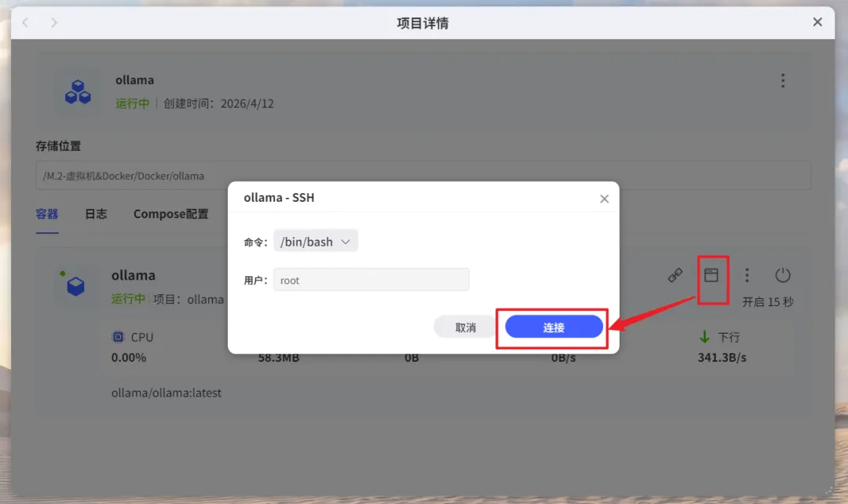Click the root user input field
Viewport: 848px width, 504px height.
coord(371,280)
